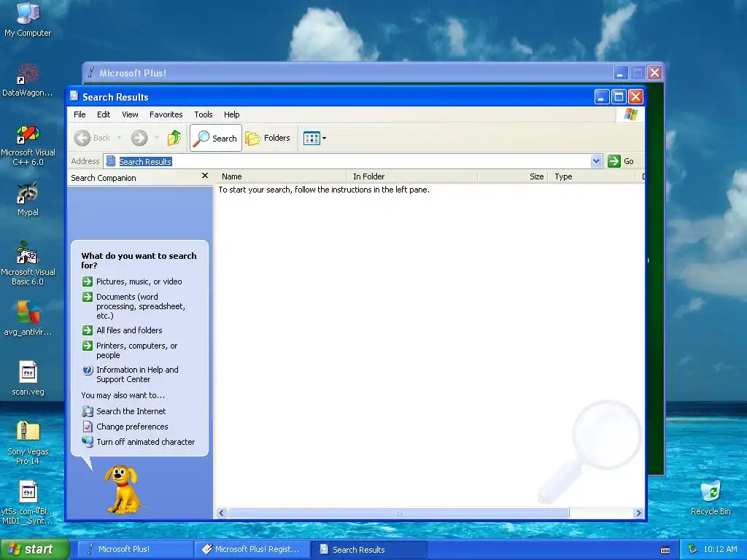This screenshot has height=560, width=747.
Task: Open the Start menu
Action: 35,549
